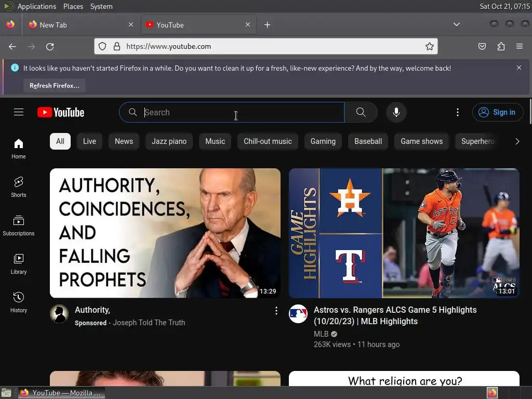532x399 pixels.
Task: Open a new tab with plus button
Action: pos(268,25)
